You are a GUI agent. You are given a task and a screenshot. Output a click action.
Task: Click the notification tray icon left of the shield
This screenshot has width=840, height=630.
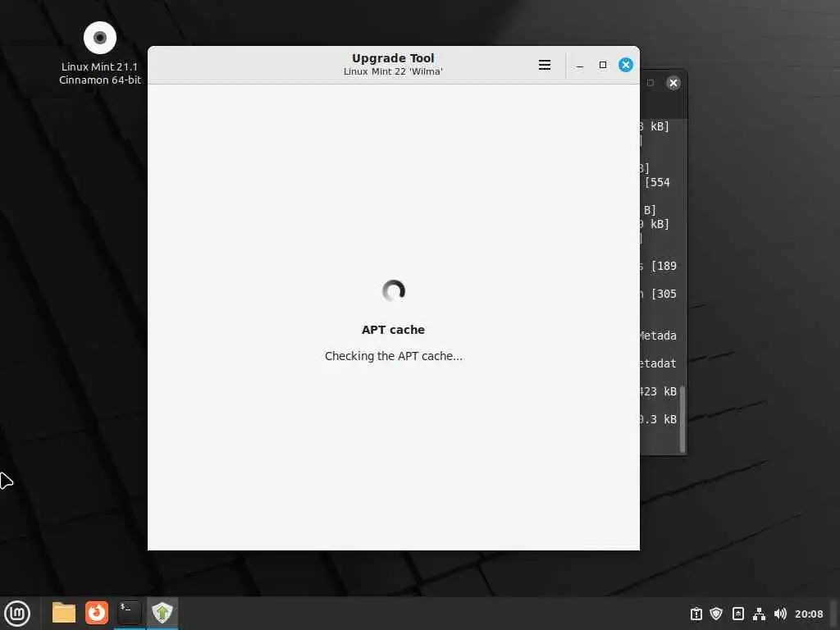(x=696, y=614)
